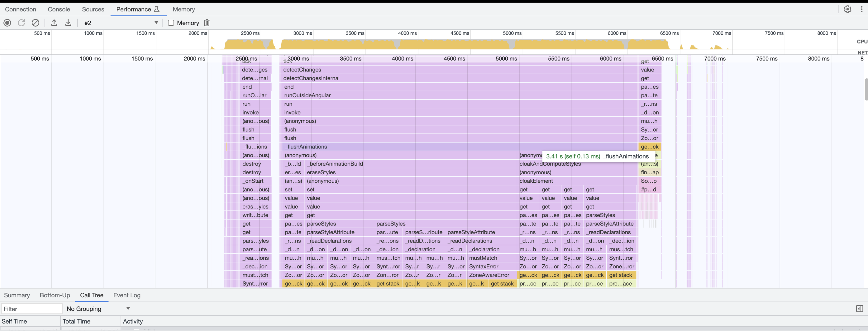This screenshot has height=331, width=868.
Task: Select the _flushAnimations frame in the flame chart
Action: pos(337,146)
